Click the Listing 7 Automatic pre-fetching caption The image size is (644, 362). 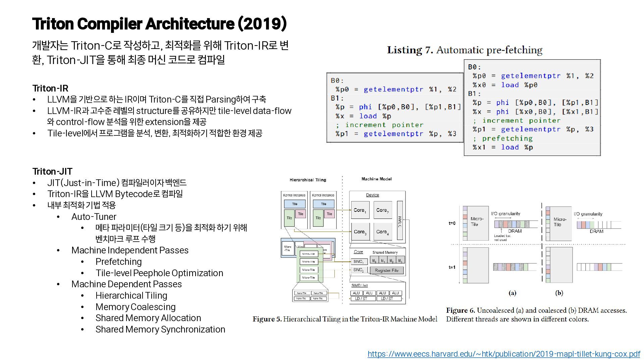(465, 50)
